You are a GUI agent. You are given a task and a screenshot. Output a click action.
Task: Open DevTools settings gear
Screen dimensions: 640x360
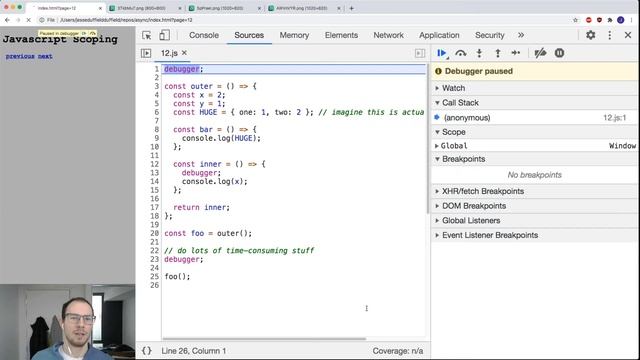(591, 35)
